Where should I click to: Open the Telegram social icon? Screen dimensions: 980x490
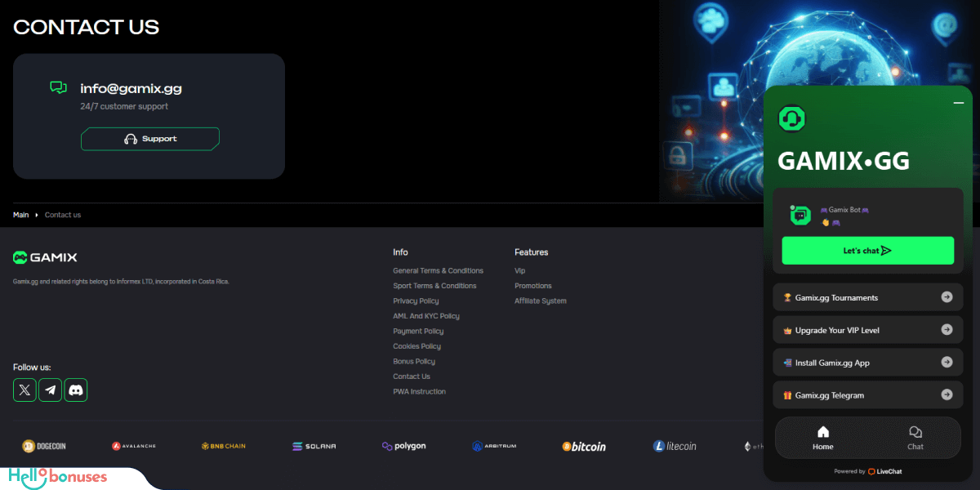tap(50, 390)
